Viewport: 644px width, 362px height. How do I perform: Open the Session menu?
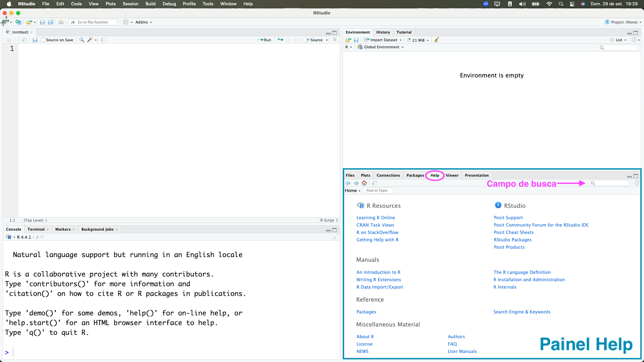[130, 4]
